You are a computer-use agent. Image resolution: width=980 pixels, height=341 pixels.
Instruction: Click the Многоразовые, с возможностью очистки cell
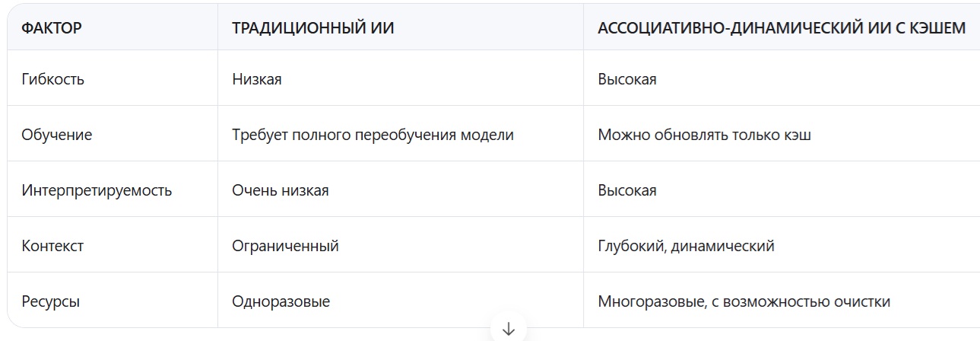click(744, 301)
